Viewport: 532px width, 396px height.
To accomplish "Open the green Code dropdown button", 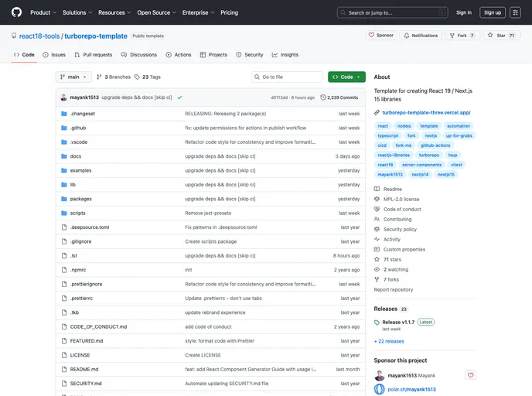I will [x=346, y=77].
